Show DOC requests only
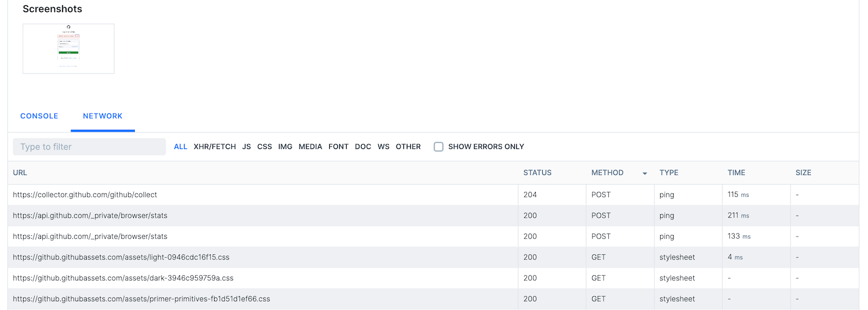This screenshot has height=310, width=868. (363, 147)
